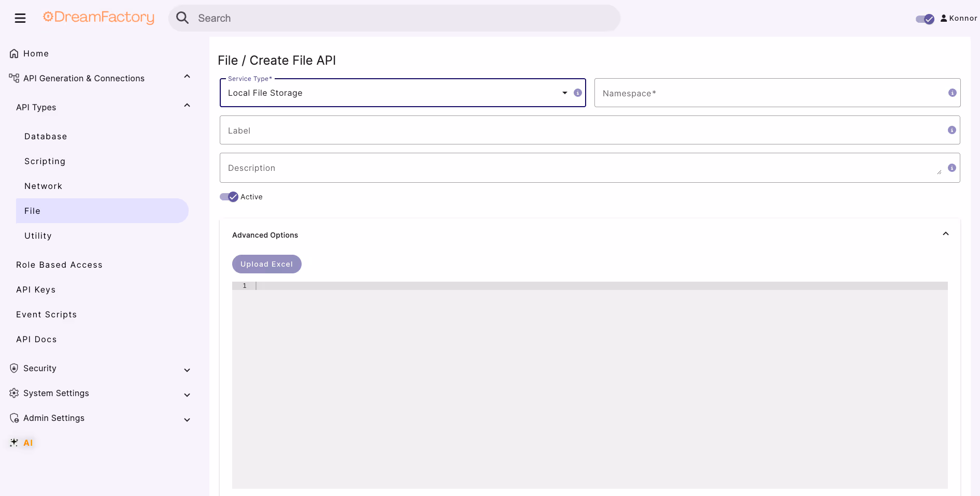
Task: Toggle the Active switch off
Action: (229, 197)
